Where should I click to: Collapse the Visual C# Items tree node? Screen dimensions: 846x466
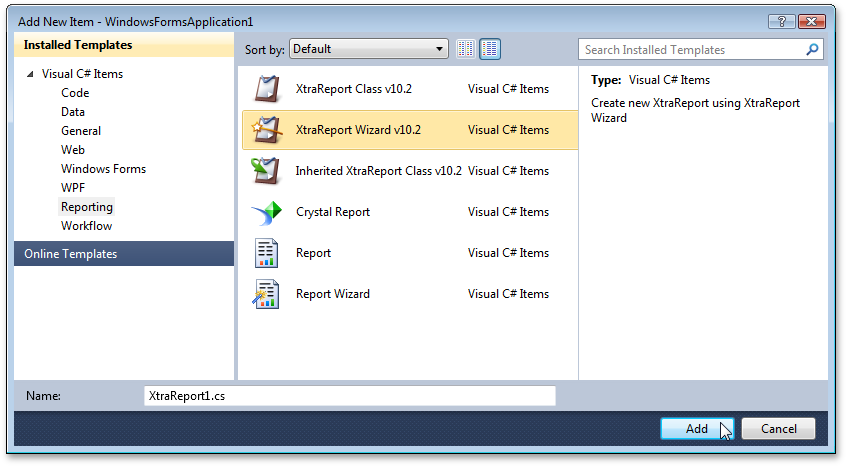pos(30,74)
